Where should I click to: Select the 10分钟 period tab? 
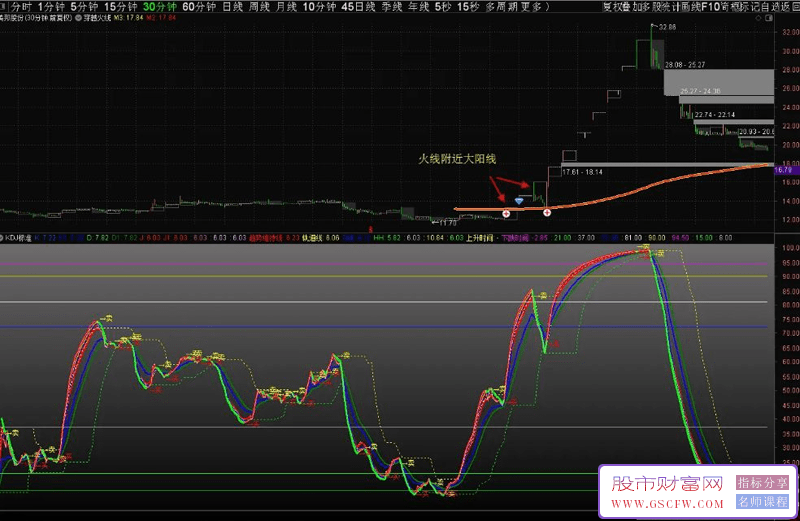tap(319, 7)
